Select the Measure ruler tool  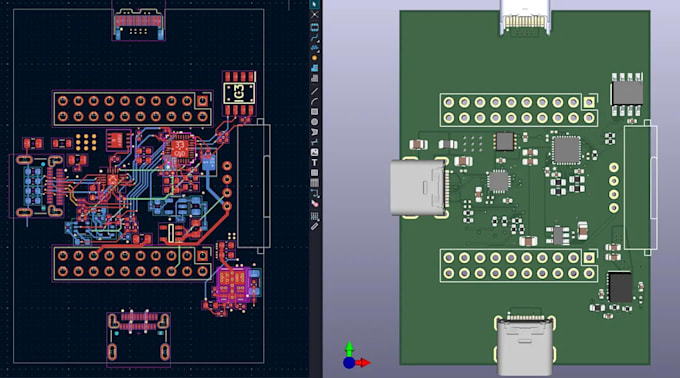tap(314, 226)
